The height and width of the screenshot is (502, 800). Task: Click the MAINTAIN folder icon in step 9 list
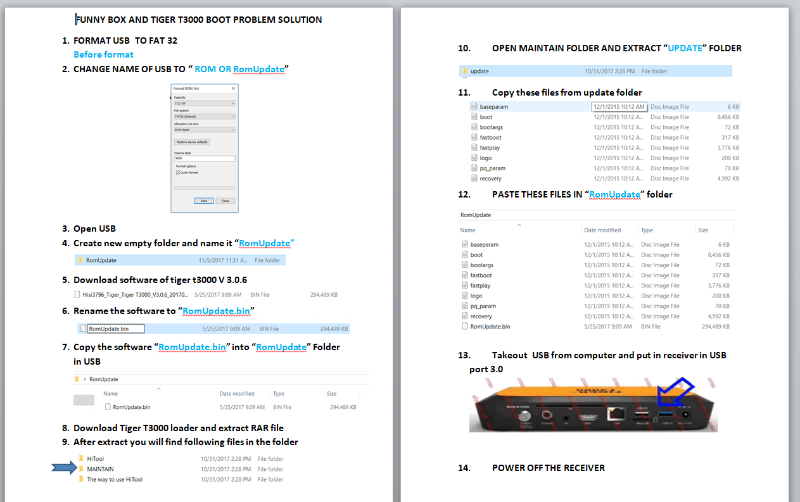click(81, 469)
